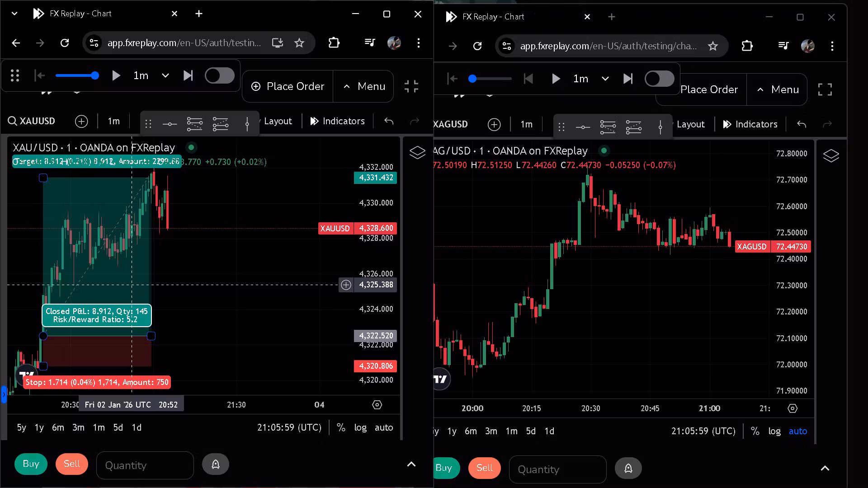The width and height of the screenshot is (868, 488).
Task: Focus the Quantity field in XAGUSD window
Action: point(558,469)
